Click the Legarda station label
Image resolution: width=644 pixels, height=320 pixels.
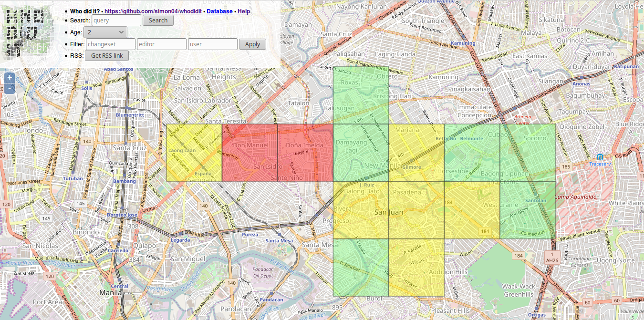pyautogui.click(x=180, y=240)
